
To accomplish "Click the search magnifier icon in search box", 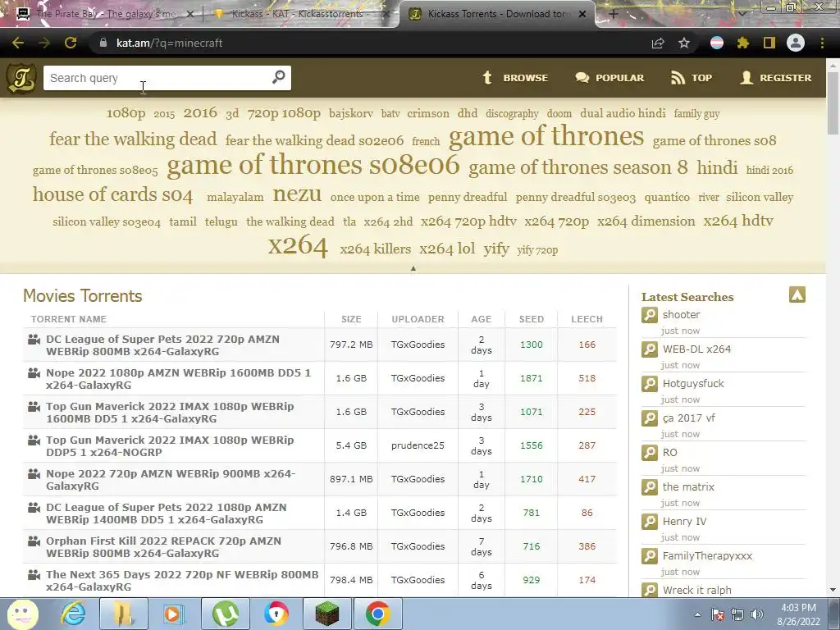I will [279, 77].
